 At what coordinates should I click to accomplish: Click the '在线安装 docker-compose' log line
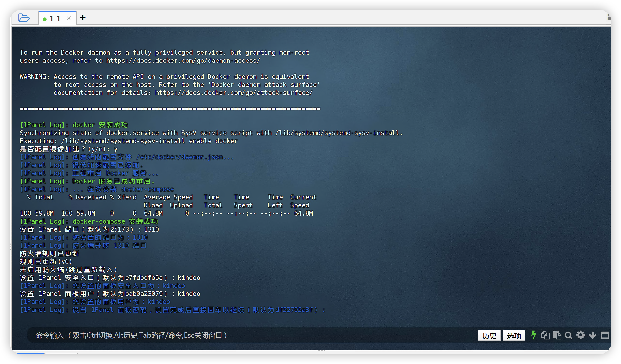point(97,189)
